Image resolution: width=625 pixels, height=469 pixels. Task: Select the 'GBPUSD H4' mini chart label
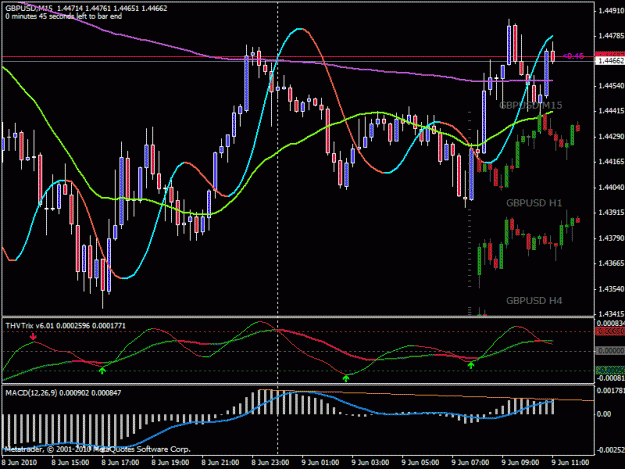pos(534,300)
